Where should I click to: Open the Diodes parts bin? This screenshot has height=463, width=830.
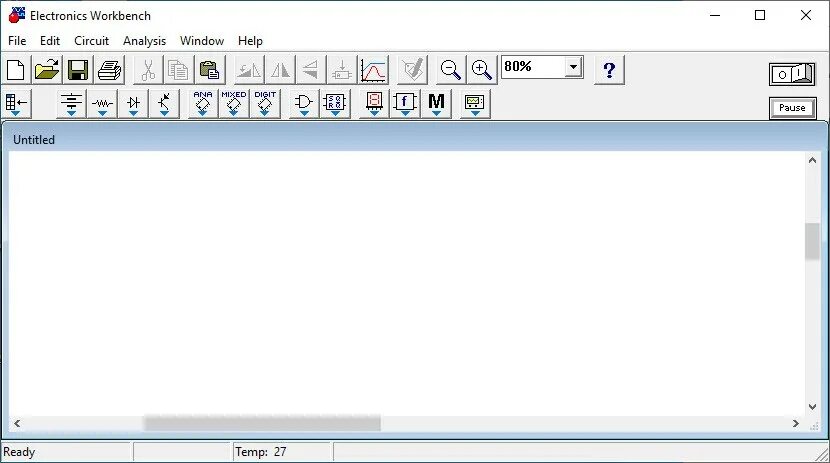coord(133,104)
